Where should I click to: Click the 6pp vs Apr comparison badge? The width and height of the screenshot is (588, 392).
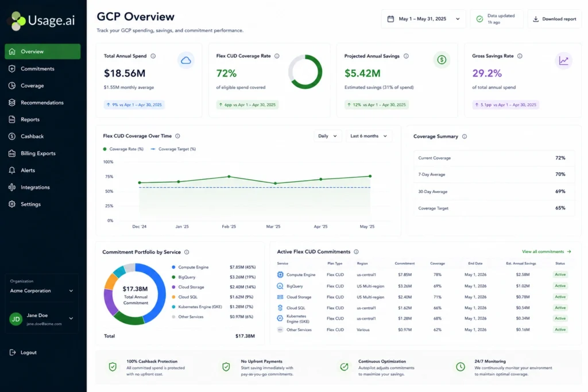click(x=247, y=105)
